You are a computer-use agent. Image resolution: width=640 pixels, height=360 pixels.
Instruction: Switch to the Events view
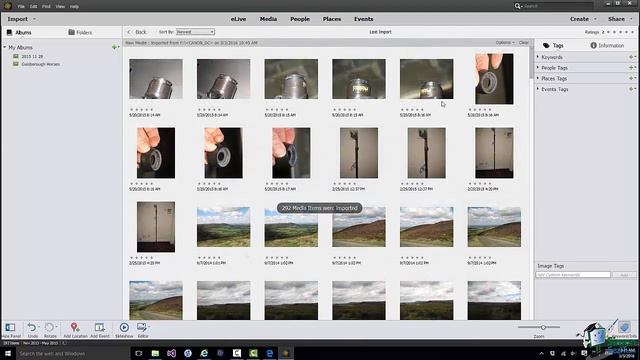[x=364, y=19]
